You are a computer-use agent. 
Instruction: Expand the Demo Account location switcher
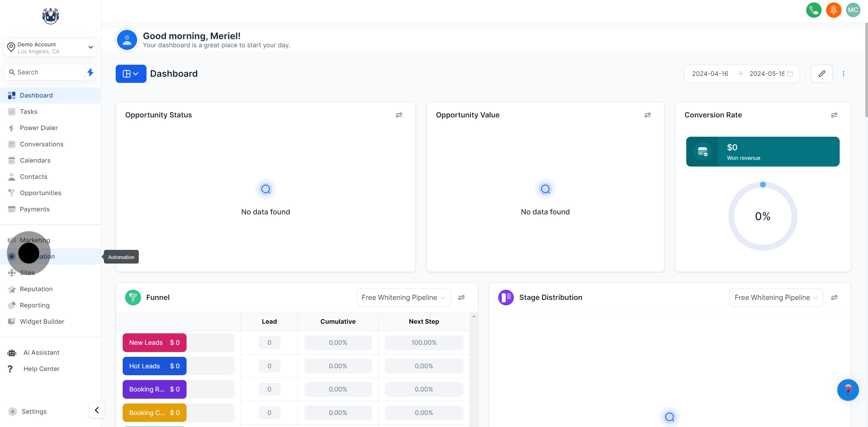click(51, 48)
